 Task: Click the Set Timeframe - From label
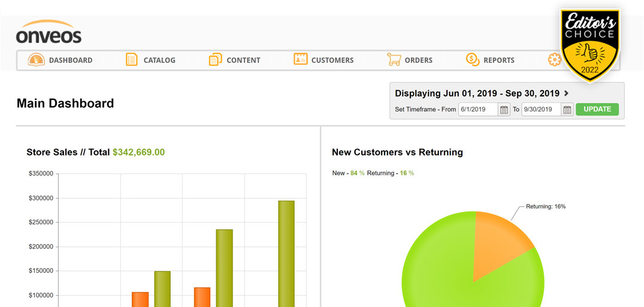click(x=425, y=110)
